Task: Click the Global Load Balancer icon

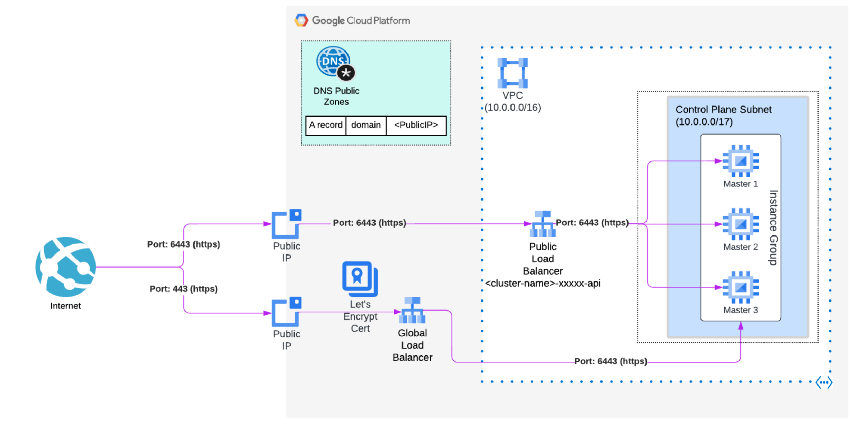Action: [412, 311]
